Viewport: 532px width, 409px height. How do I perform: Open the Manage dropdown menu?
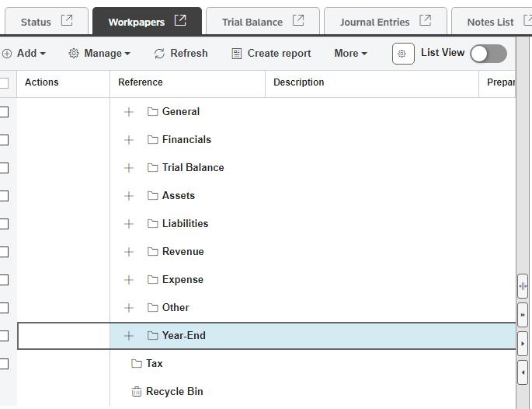(99, 54)
